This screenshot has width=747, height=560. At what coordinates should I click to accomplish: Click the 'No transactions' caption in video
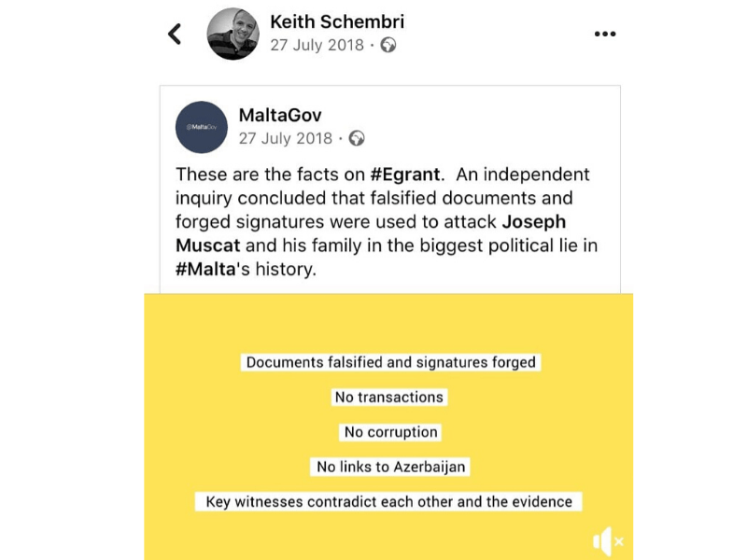[388, 397]
